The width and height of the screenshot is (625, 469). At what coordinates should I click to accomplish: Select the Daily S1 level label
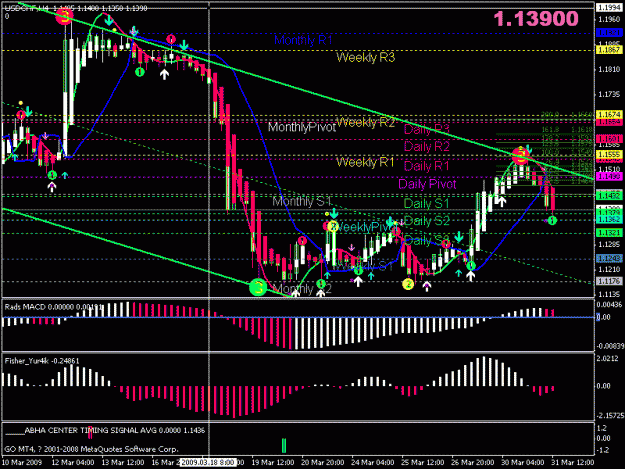[x=426, y=204]
